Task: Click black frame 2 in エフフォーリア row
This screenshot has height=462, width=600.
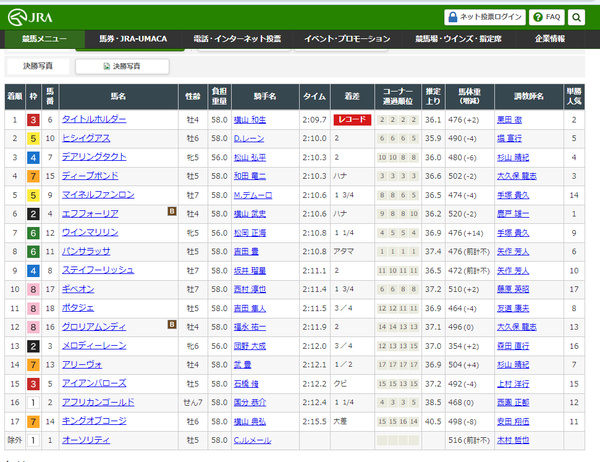Action: 33,214
